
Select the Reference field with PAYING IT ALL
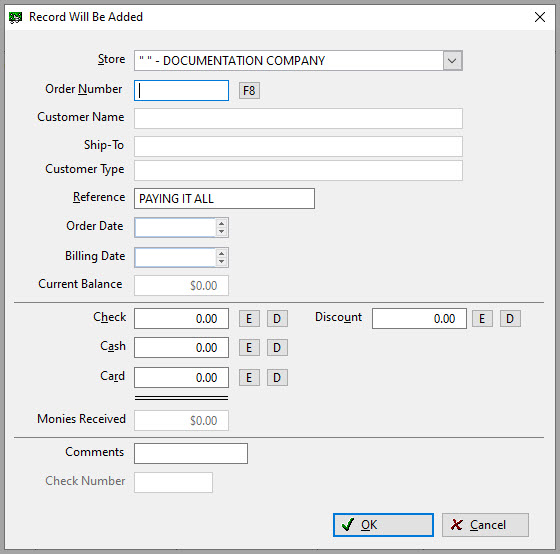(224, 199)
